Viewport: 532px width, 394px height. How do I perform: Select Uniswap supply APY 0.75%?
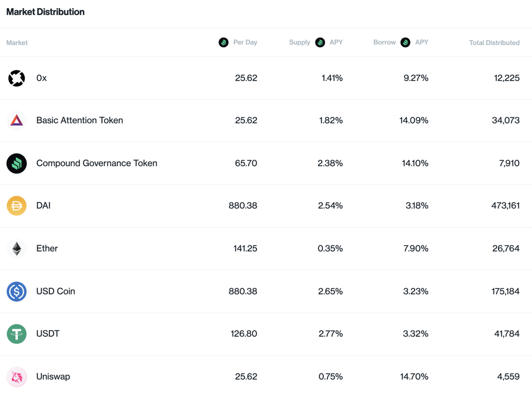331,377
